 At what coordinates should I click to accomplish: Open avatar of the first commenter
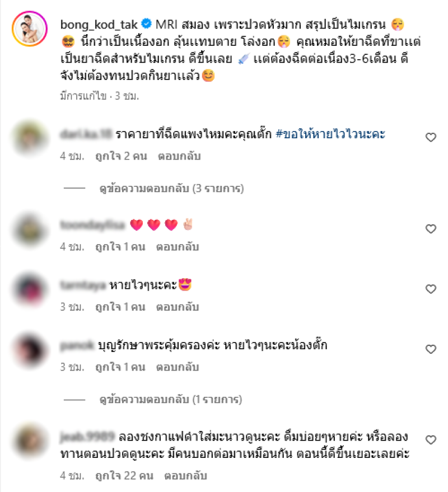(x=30, y=138)
